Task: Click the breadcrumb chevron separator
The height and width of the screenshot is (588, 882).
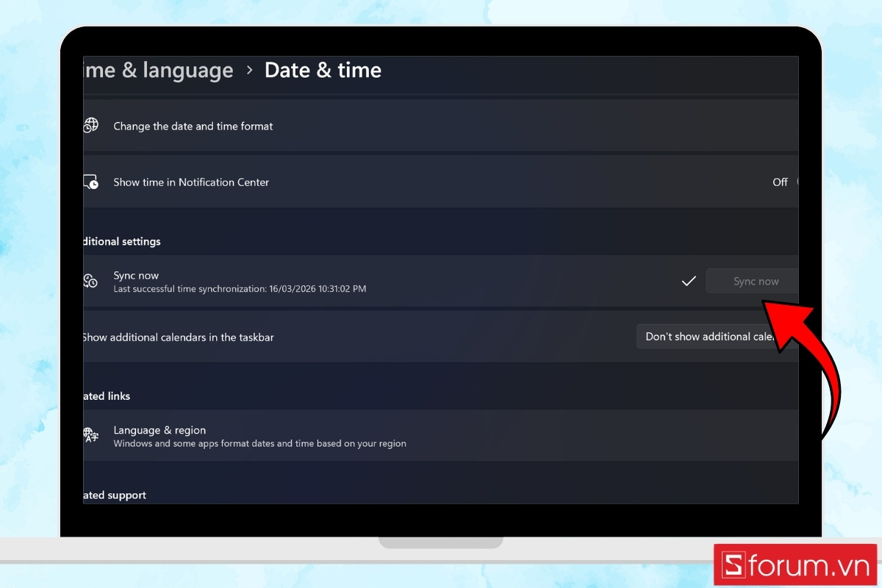Action: [x=249, y=71]
